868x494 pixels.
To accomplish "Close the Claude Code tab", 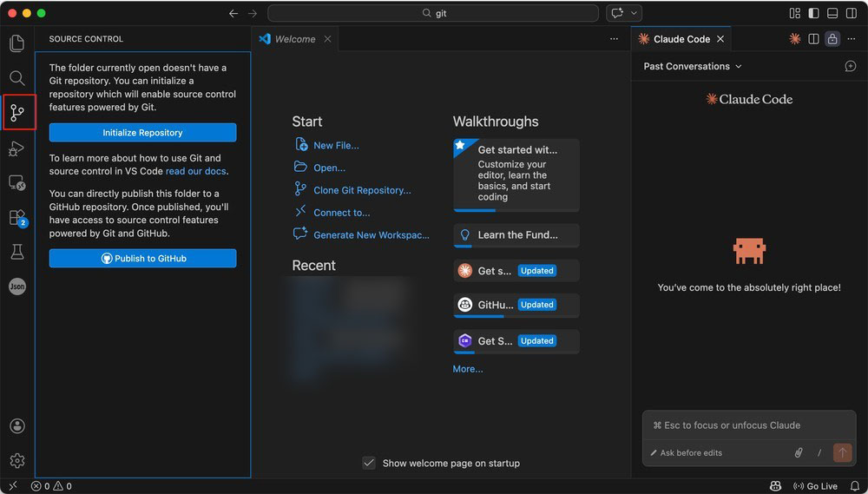I will pyautogui.click(x=720, y=39).
